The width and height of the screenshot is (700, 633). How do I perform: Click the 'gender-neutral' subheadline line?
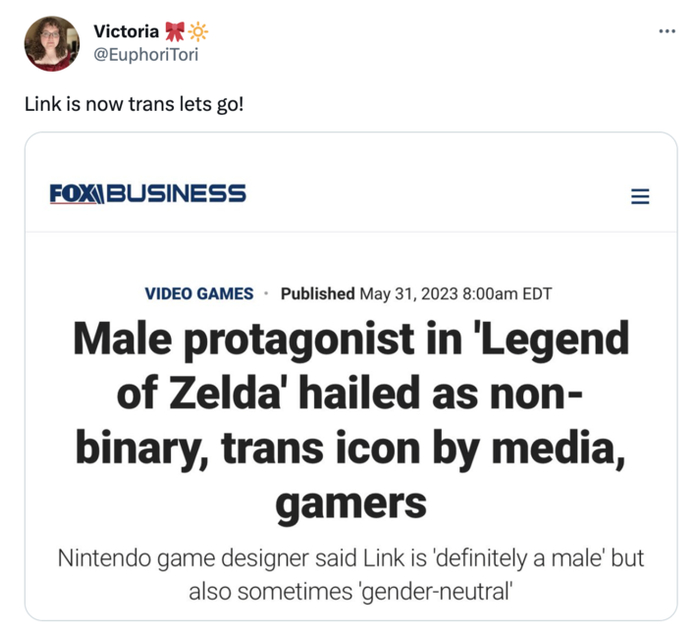pos(350,590)
